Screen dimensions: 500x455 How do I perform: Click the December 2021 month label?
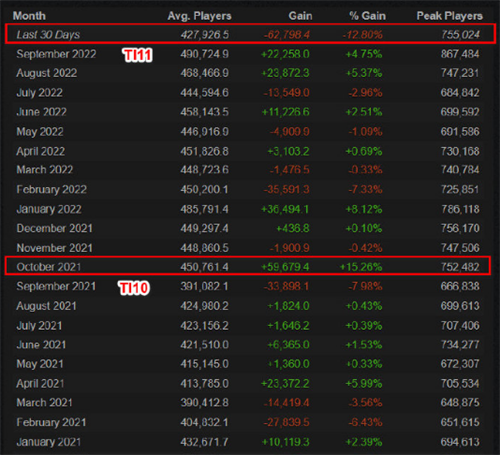54,228
